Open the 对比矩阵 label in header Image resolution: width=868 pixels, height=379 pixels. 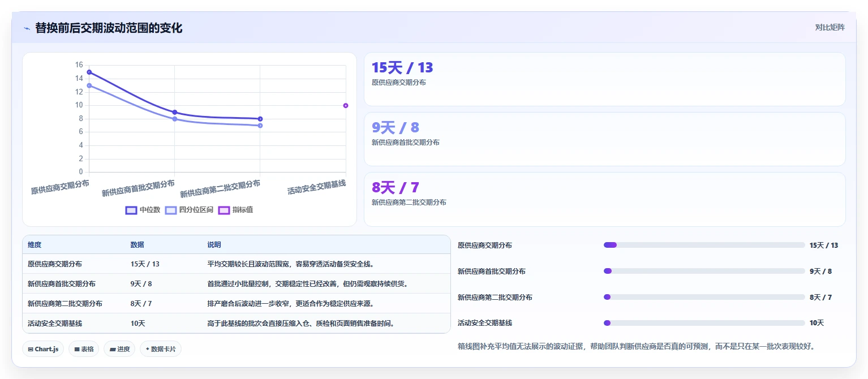click(830, 27)
